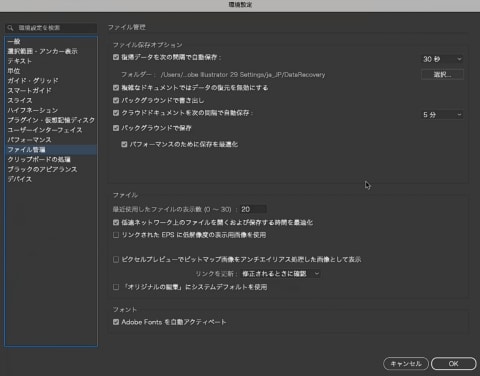
Task: Select テキスト category
Action: 51,61
